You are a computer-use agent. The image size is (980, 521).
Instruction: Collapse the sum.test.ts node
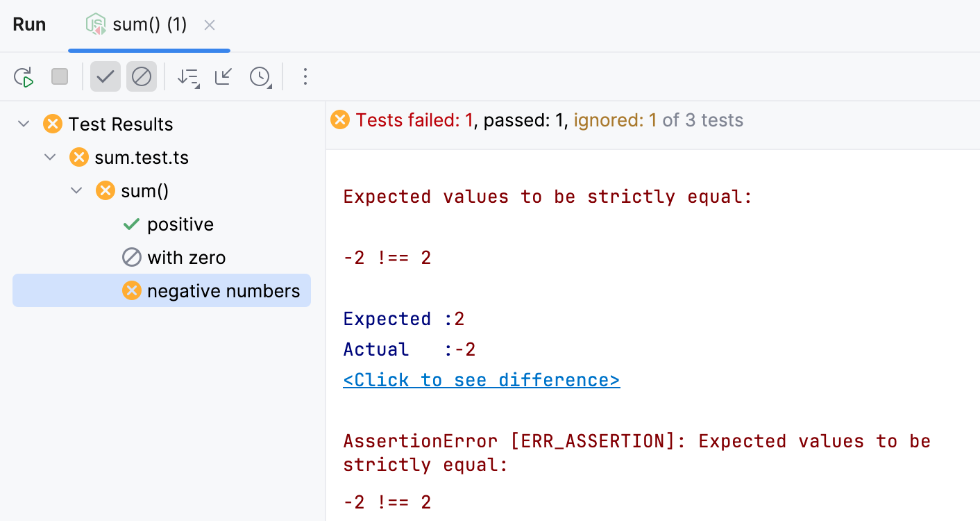coord(50,158)
